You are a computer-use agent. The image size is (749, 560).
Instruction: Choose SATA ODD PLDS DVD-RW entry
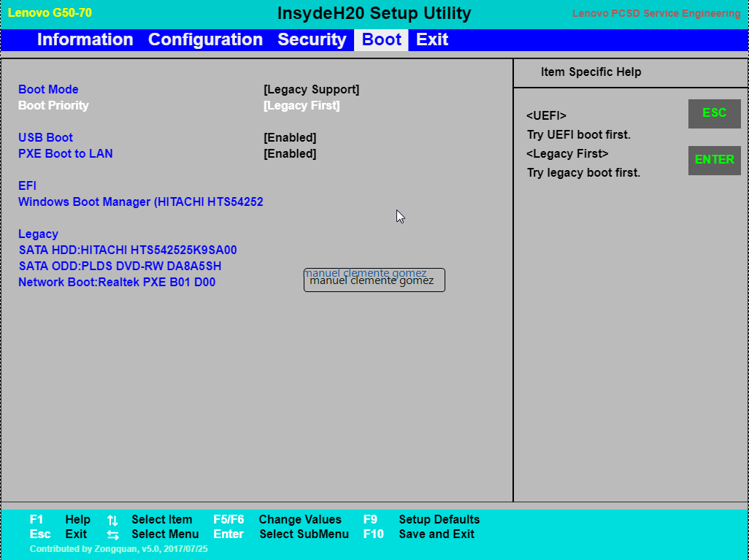pyautogui.click(x=119, y=266)
